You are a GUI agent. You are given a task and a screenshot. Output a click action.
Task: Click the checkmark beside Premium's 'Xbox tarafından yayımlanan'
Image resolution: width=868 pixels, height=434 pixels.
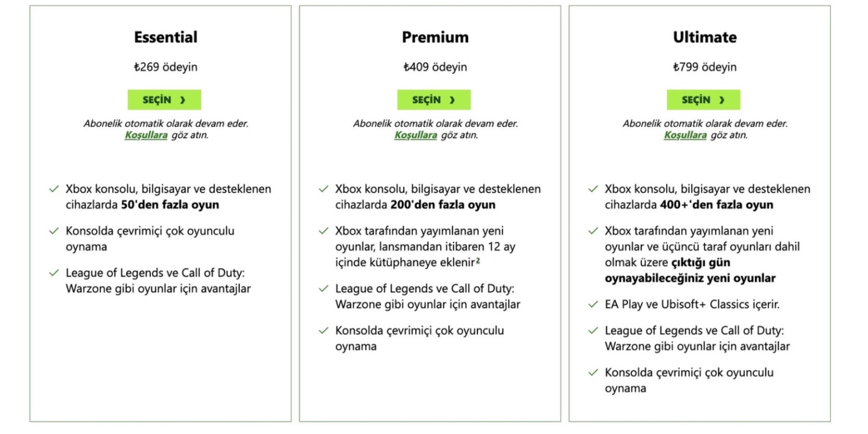[x=323, y=231]
